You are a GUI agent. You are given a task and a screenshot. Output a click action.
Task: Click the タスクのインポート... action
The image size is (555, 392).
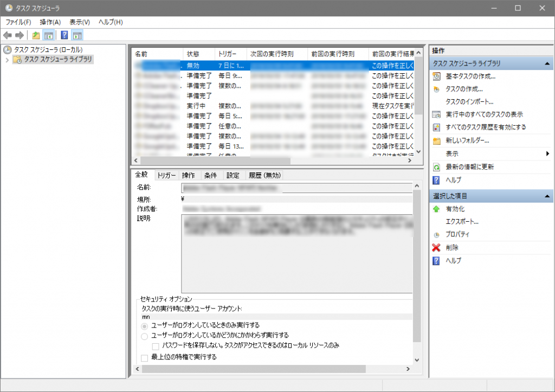tap(469, 102)
